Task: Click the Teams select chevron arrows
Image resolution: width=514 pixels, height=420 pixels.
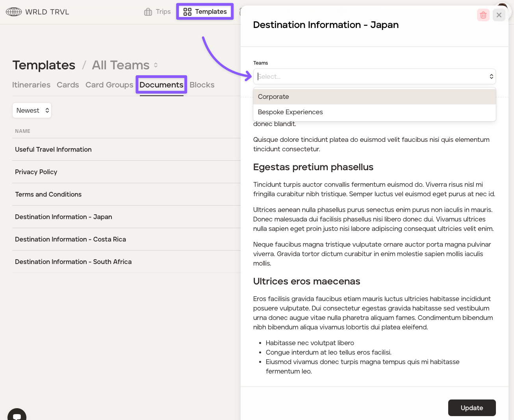Action: coord(491,76)
